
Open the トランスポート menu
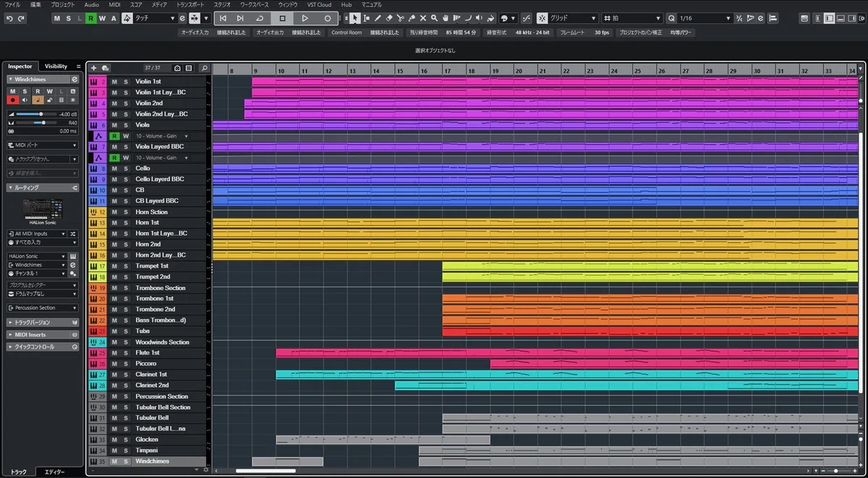(191, 4)
